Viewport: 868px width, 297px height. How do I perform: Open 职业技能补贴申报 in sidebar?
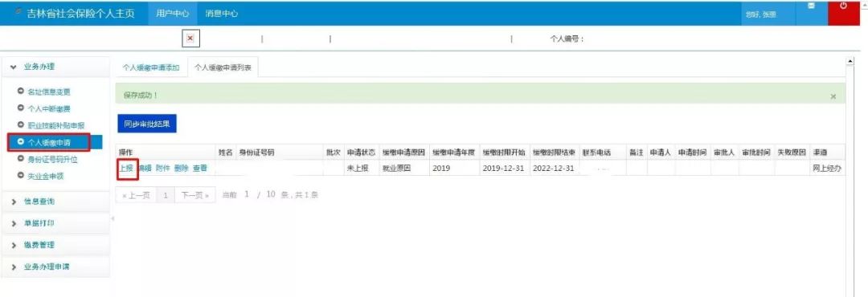pyautogui.click(x=55, y=125)
